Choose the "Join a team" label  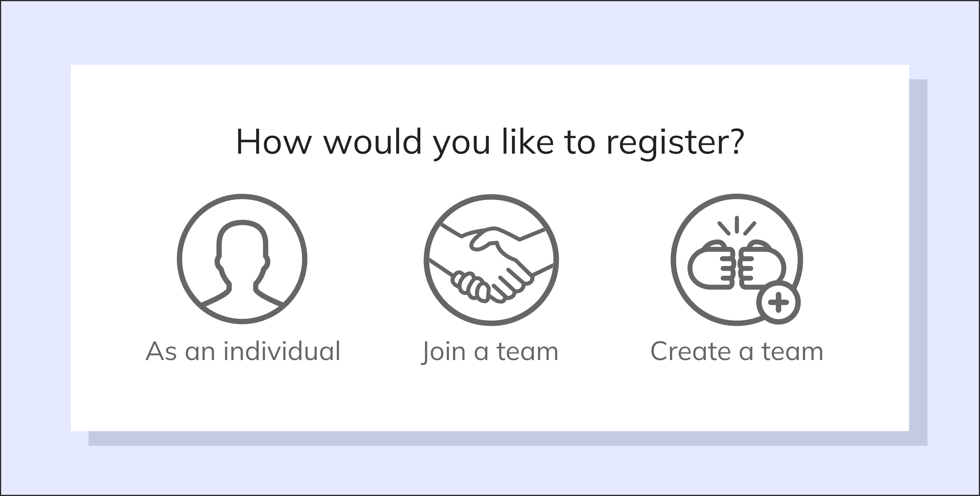pos(490,352)
